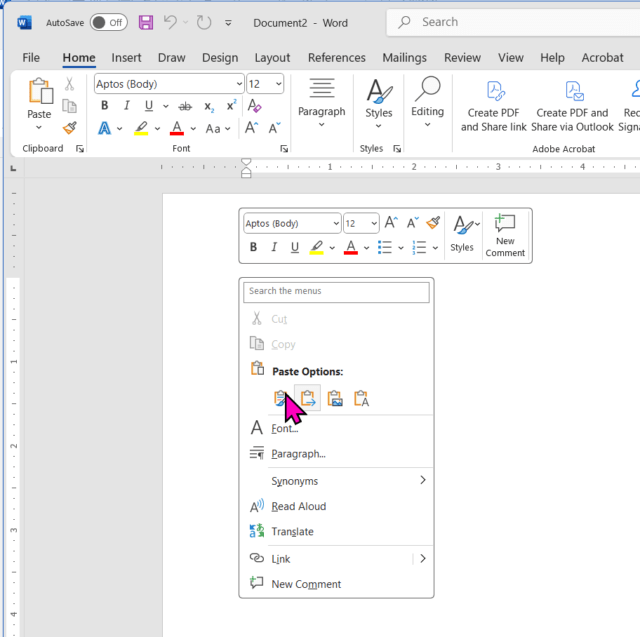Viewport: 640px width, 637px height.
Task: Click Clear All Formatting icon
Action: (x=255, y=106)
